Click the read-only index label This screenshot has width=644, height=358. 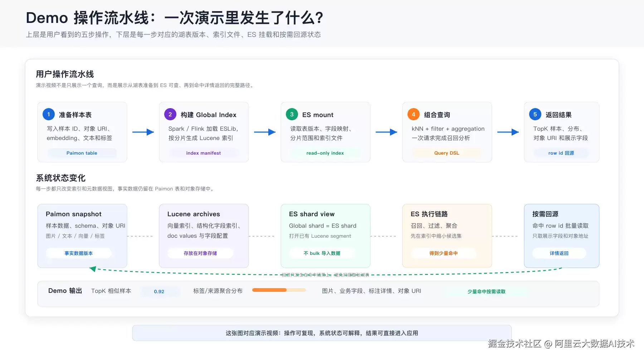click(x=325, y=153)
